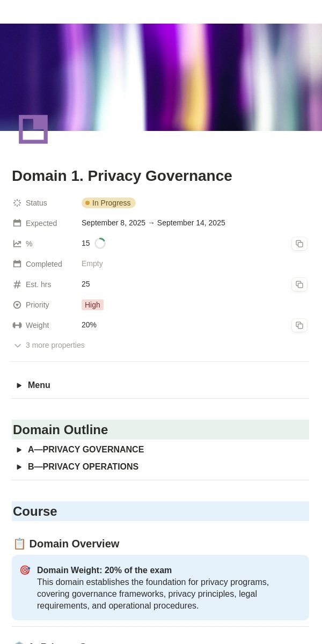Click the Priority property arrow icon
322x644 pixels.
[x=17, y=305]
